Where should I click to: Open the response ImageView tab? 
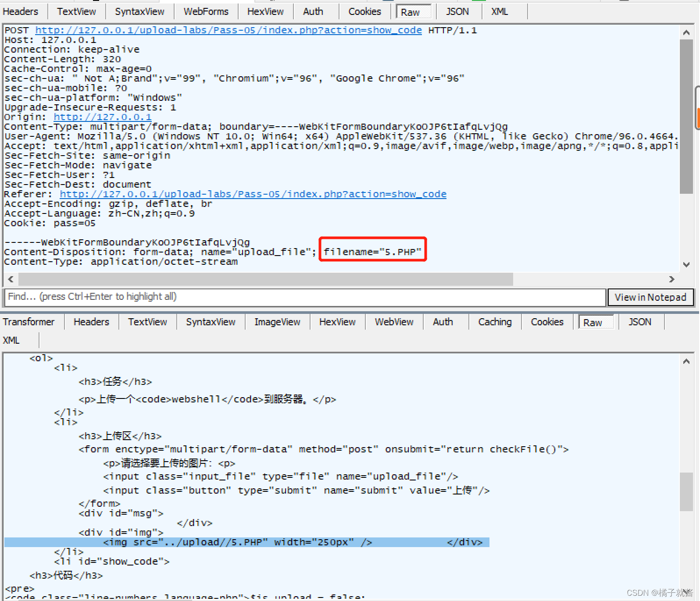[277, 322]
